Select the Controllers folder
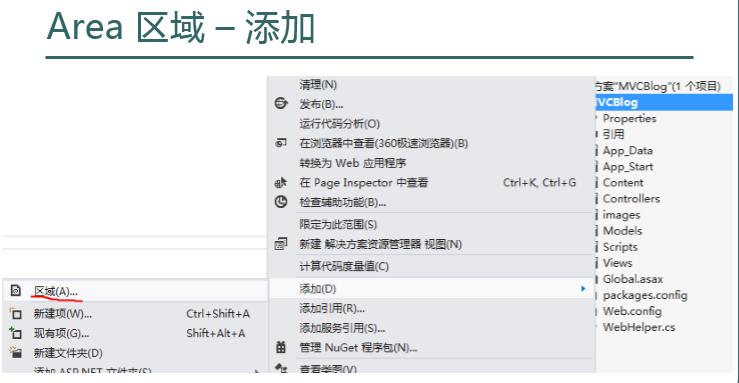The image size is (739, 383). tap(631, 199)
